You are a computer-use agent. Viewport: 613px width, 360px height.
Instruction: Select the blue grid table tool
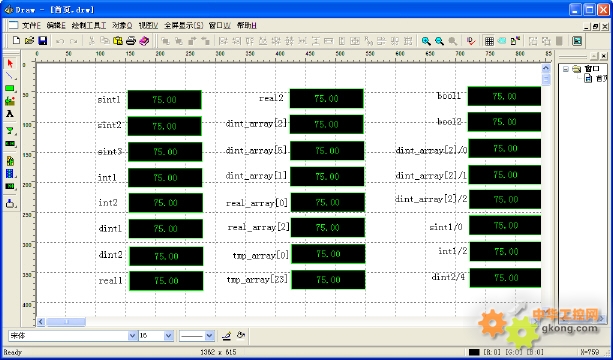[10, 173]
